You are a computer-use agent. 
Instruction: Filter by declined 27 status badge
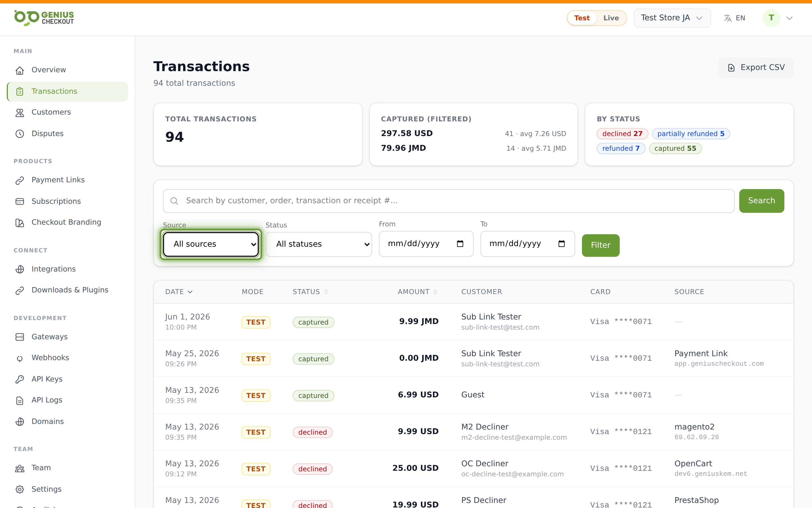[x=622, y=134]
